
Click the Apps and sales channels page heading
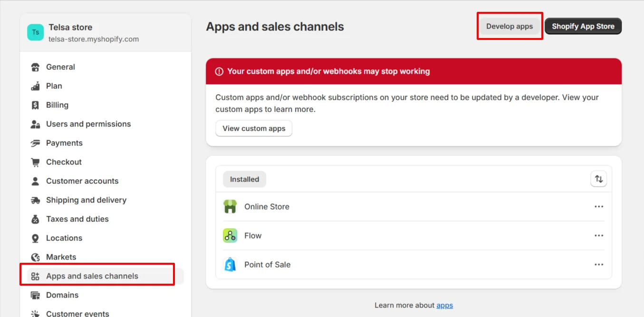(x=275, y=27)
